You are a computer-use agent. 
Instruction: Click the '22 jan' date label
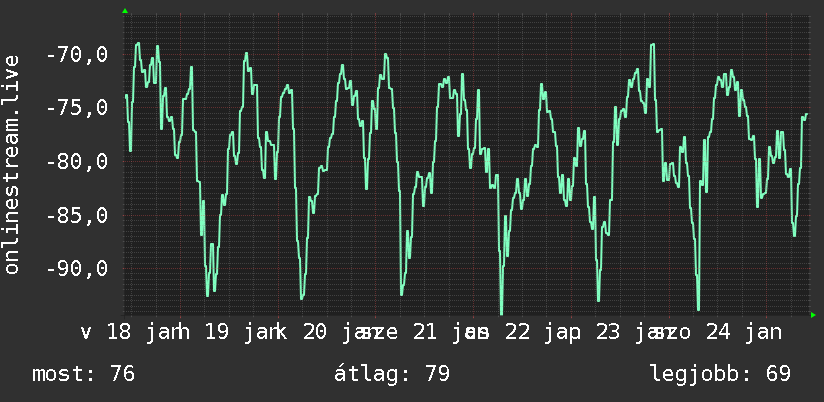click(x=543, y=332)
